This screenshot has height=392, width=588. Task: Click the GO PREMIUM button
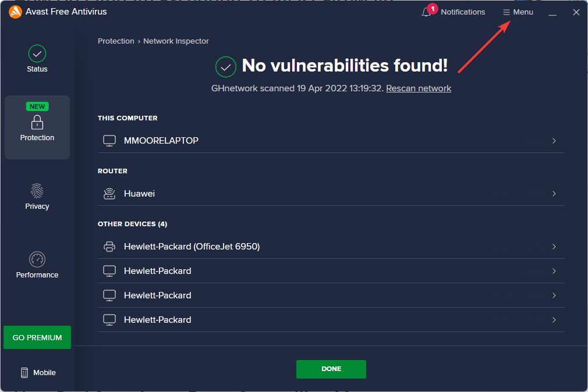pyautogui.click(x=37, y=337)
